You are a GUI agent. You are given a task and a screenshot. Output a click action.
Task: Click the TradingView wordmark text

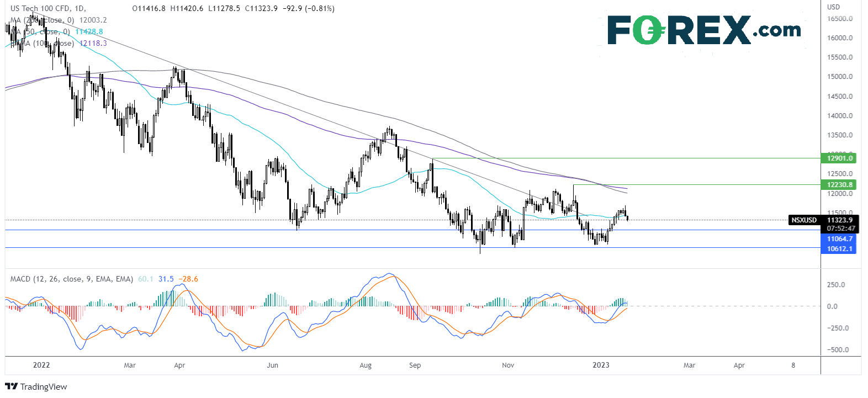[44, 386]
